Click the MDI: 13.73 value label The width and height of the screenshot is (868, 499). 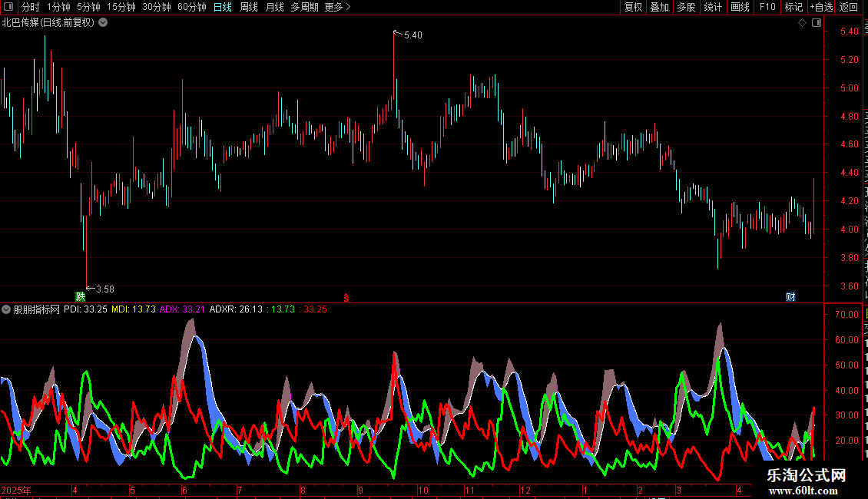(x=134, y=309)
